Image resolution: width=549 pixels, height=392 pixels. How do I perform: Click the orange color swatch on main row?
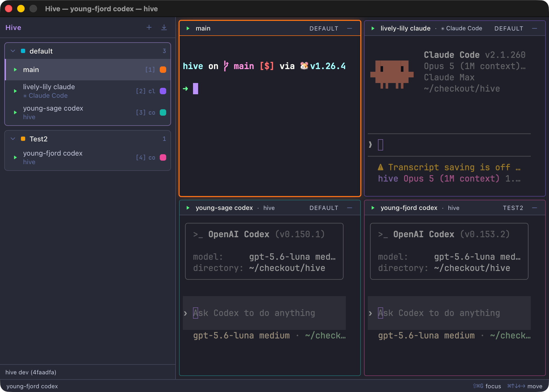click(x=163, y=70)
